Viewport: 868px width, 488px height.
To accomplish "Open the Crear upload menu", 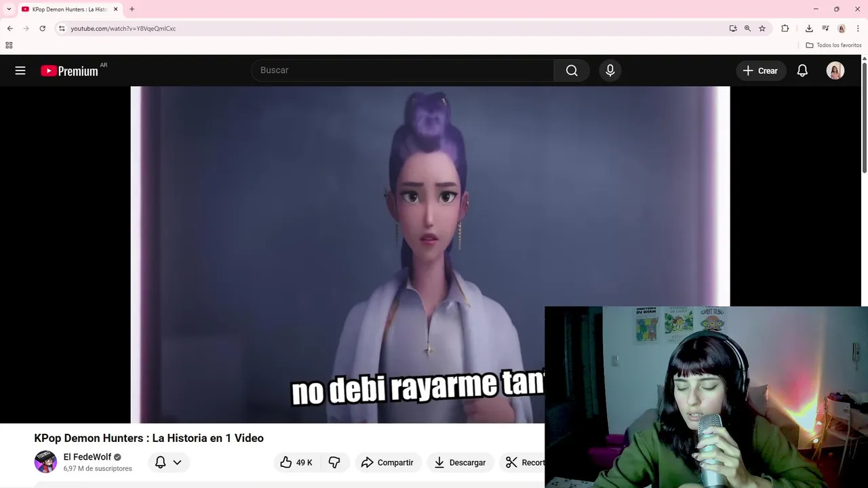I will (x=760, y=70).
